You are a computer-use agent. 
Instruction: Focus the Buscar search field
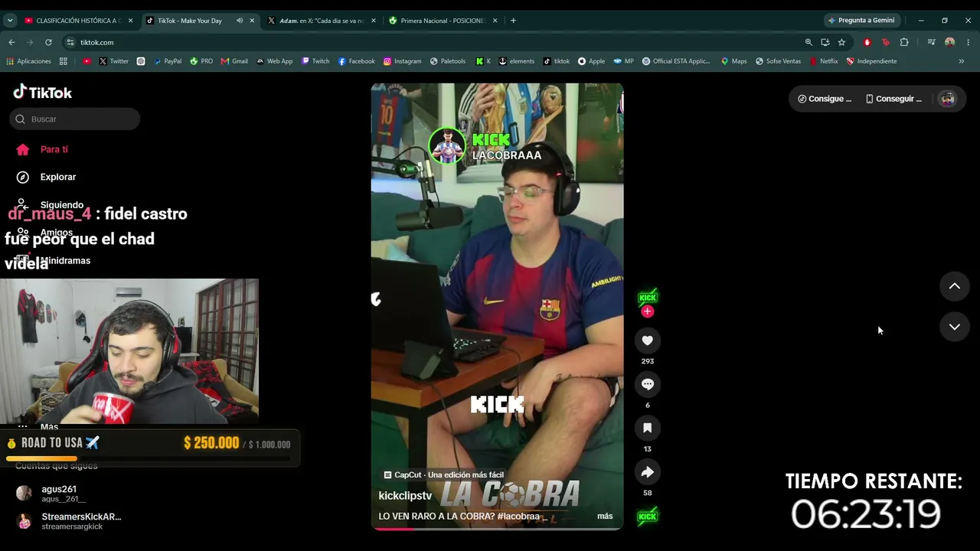(75, 119)
